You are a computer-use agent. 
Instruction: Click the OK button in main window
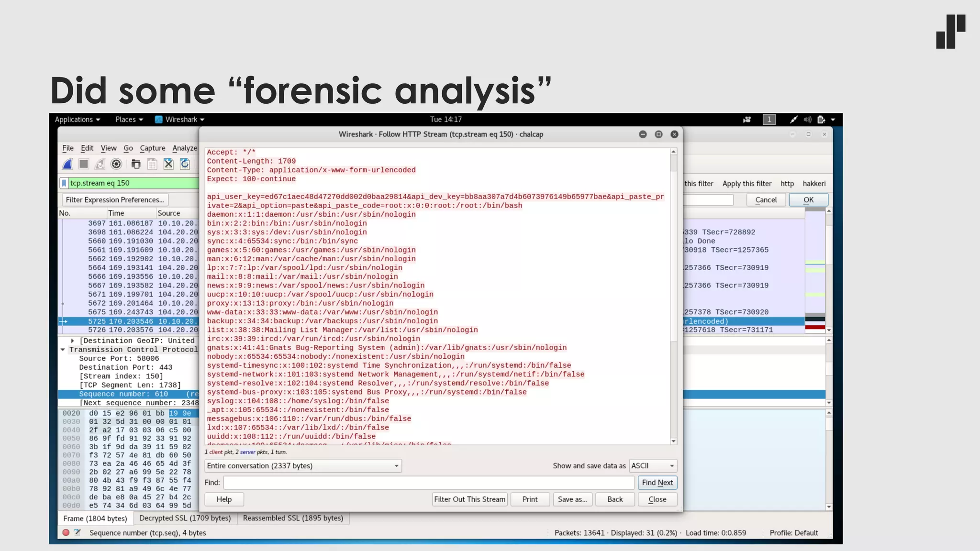[x=809, y=200]
